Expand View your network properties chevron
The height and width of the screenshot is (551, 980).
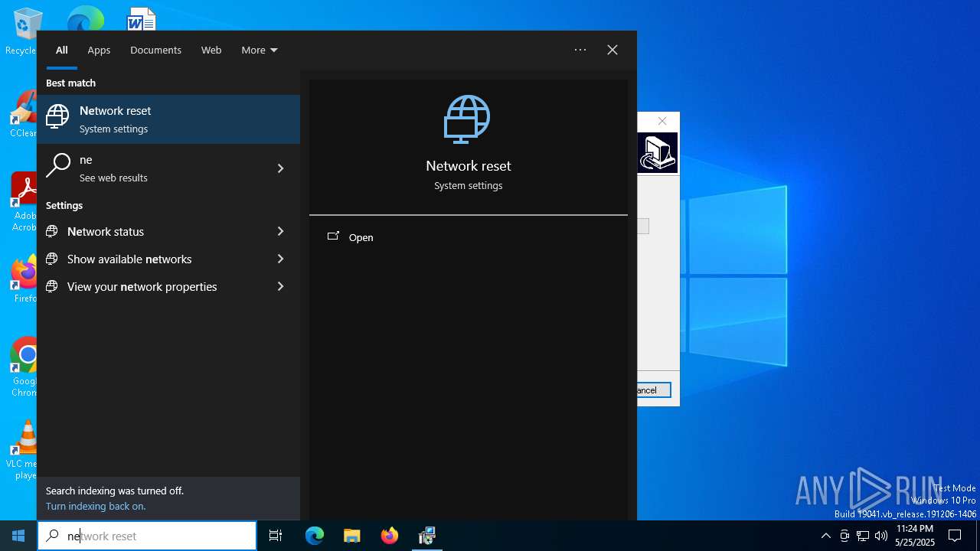pyautogui.click(x=280, y=286)
